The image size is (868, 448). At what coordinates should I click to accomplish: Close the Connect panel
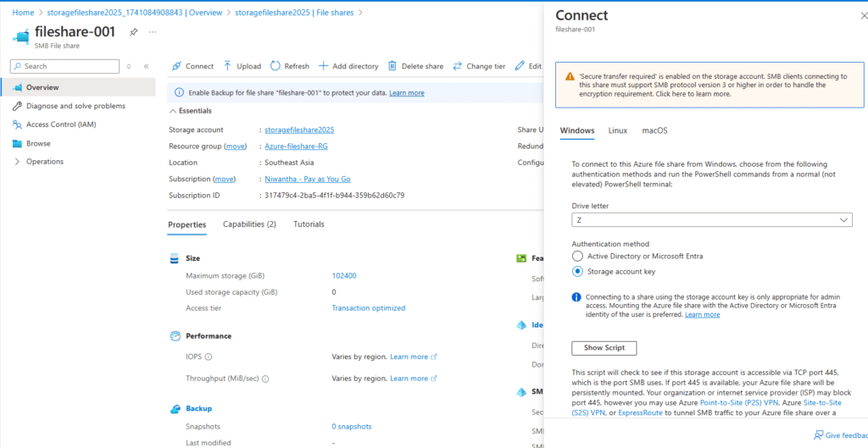[x=863, y=15]
